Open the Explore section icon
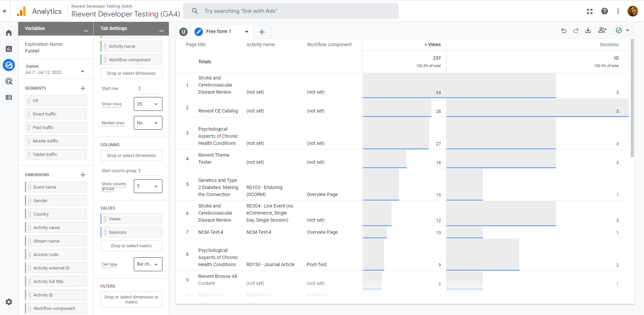Viewport: 644px width, 315px height. [9, 65]
